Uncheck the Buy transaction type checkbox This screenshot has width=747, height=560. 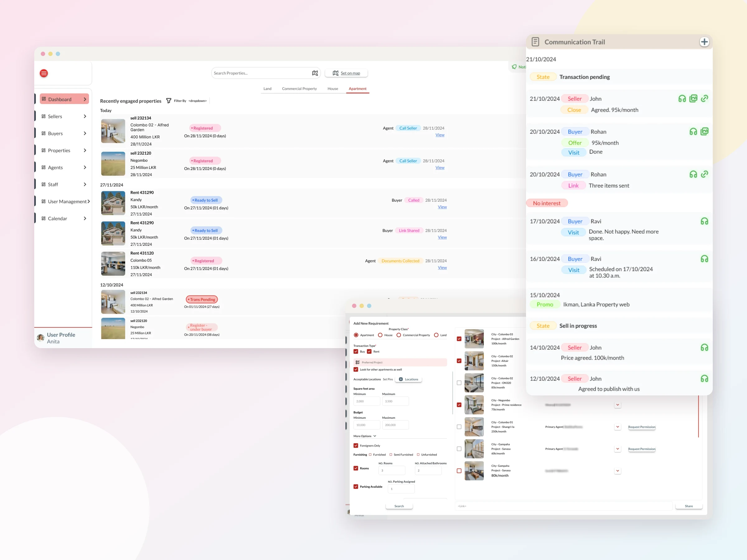[356, 351]
